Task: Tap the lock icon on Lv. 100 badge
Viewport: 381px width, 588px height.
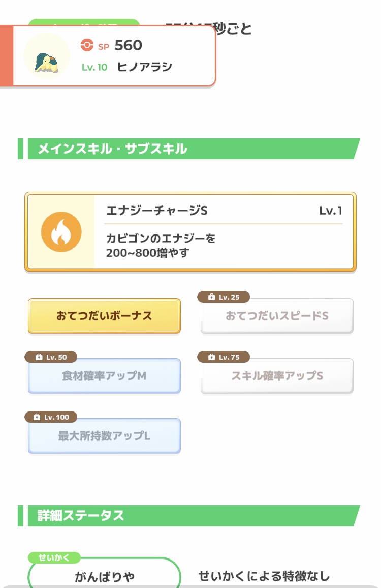Action: (37, 417)
